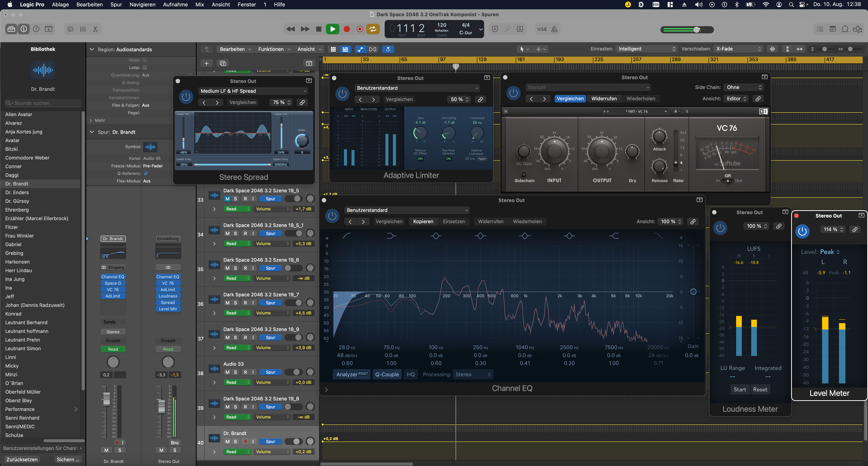Click link icon in Adaptive Limiter window
Screen dimensions: 868x466
tap(481, 99)
